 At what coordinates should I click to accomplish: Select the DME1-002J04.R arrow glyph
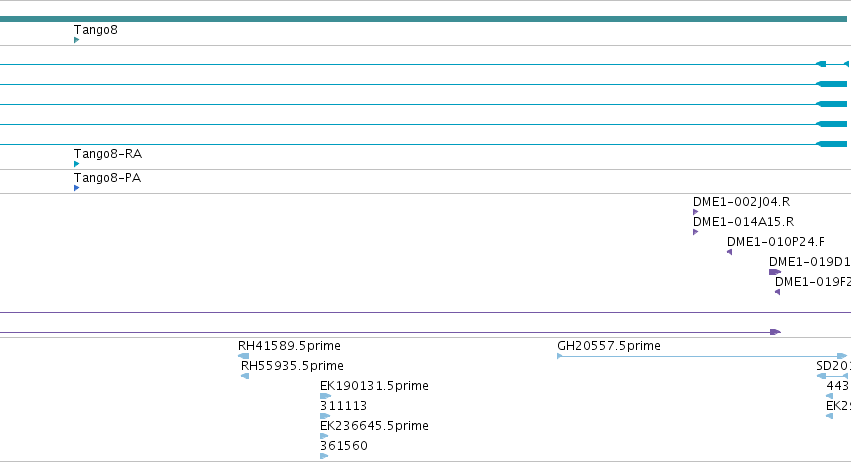(696, 212)
